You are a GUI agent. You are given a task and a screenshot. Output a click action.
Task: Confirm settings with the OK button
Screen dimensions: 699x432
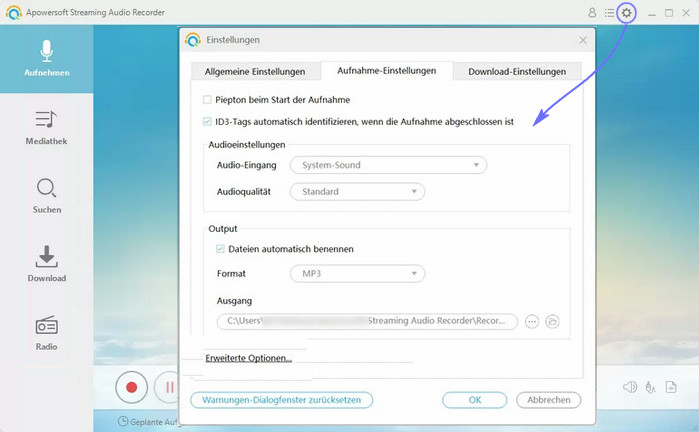(474, 400)
